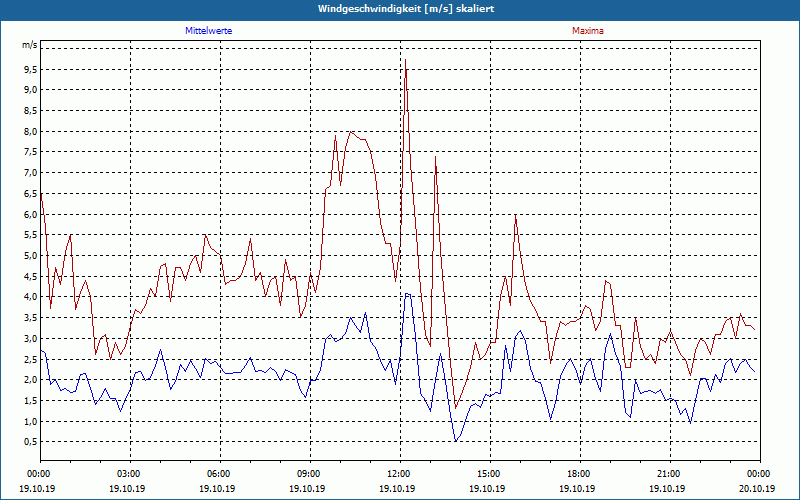
Task: Click the '19.10.19' date under 03:00
Action: (127, 488)
